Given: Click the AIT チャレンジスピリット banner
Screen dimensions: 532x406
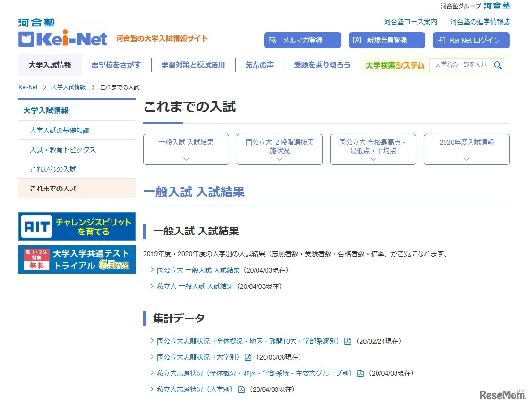Looking at the screenshot, I should point(77,226).
